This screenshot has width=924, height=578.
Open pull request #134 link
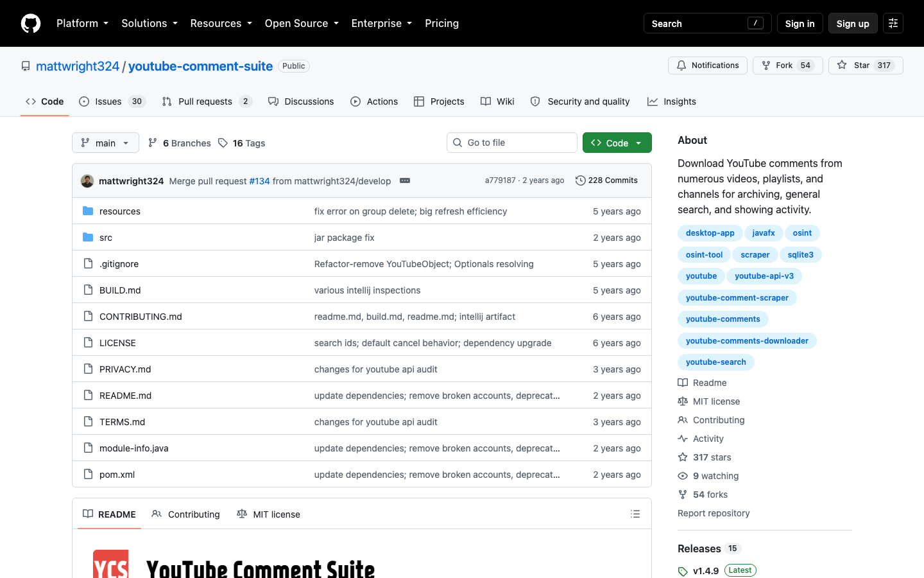click(259, 181)
